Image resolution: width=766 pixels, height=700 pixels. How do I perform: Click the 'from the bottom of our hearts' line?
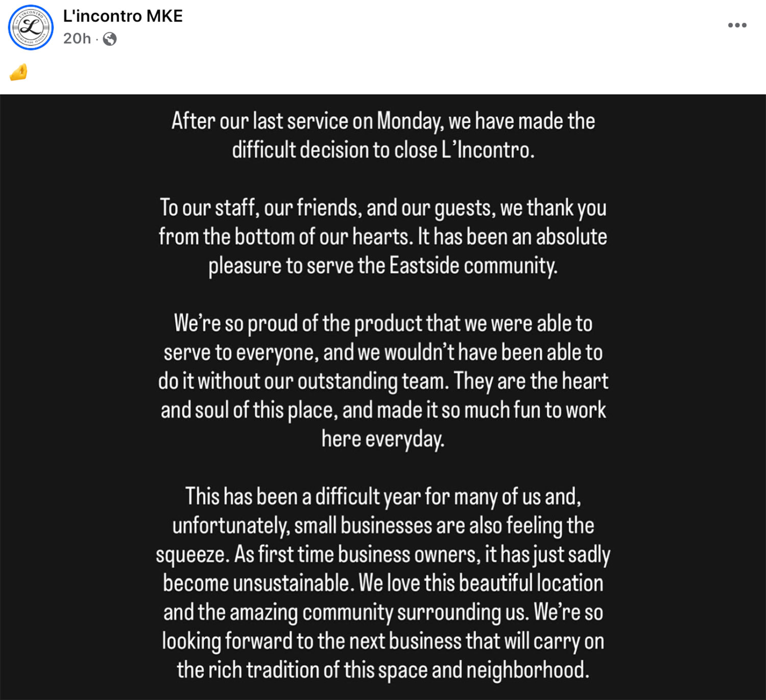tap(383, 237)
